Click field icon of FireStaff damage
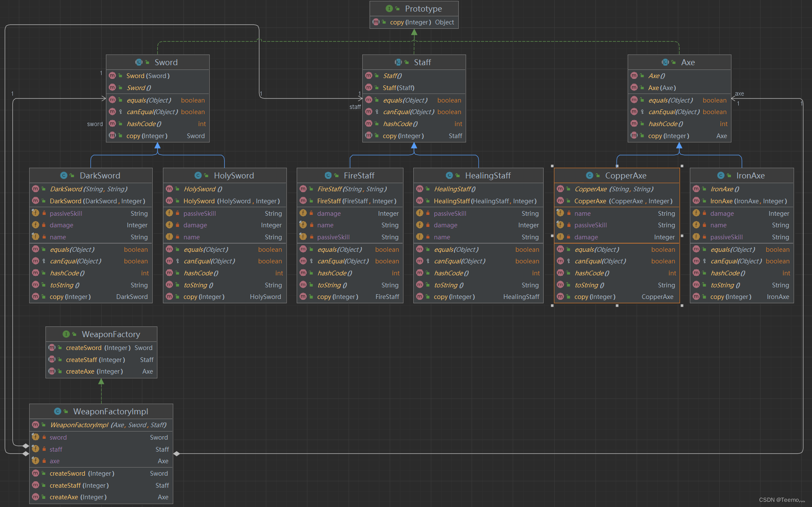The height and width of the screenshot is (507, 812). [x=303, y=213]
